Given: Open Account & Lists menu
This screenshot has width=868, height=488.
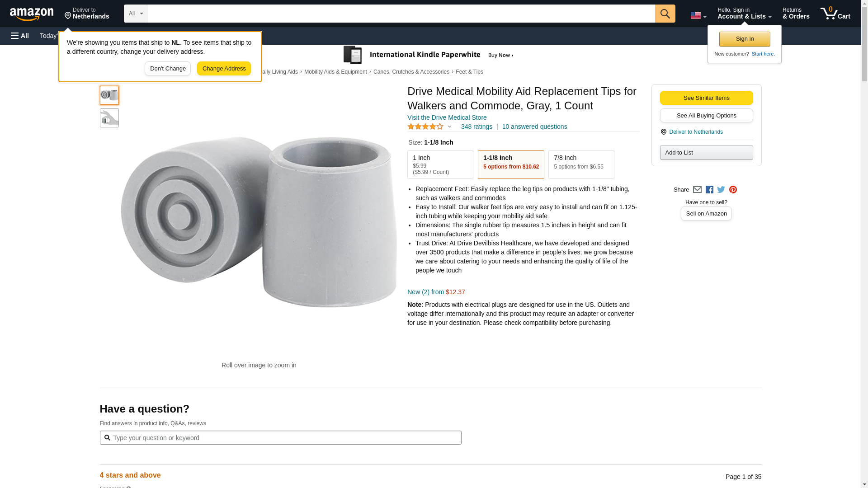Looking at the screenshot, I should coord(744,14).
